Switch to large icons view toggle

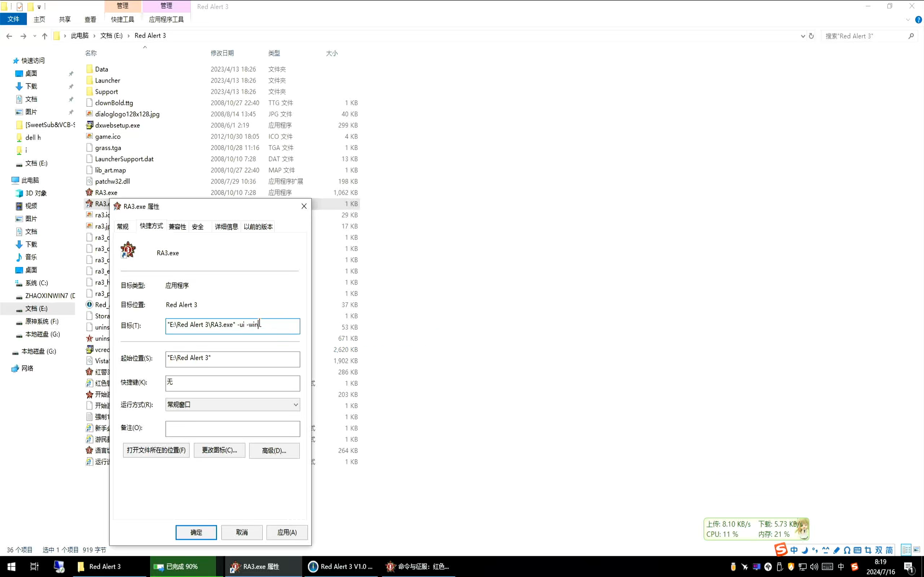(916, 550)
